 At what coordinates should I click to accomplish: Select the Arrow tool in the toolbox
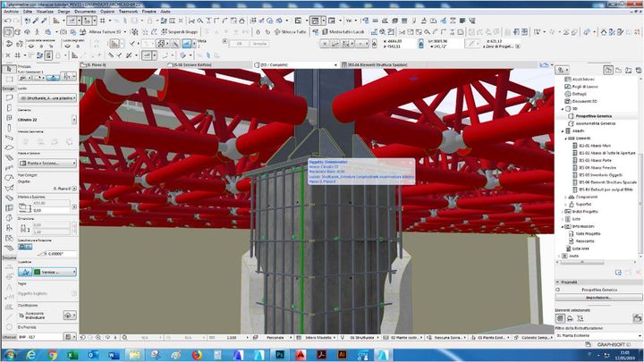(x=10, y=70)
